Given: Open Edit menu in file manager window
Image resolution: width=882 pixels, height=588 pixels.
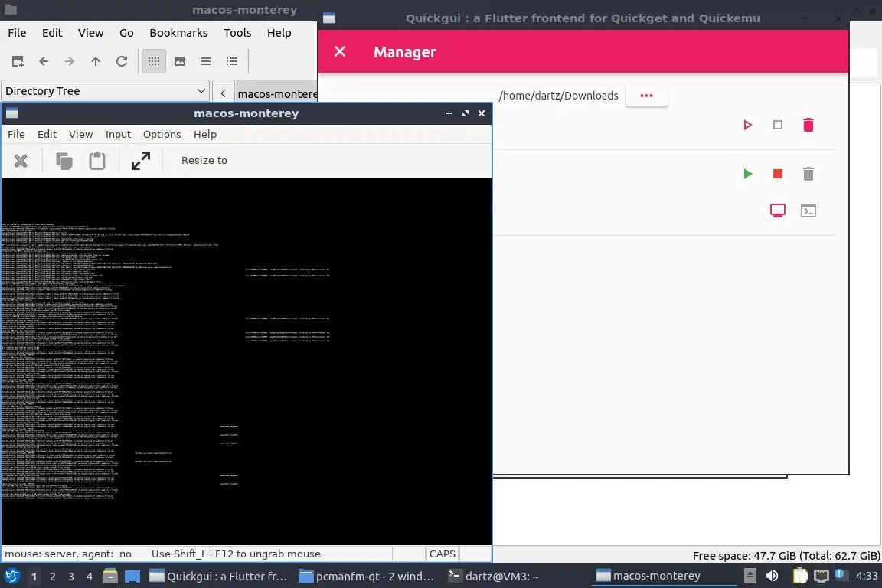Looking at the screenshot, I should point(52,33).
